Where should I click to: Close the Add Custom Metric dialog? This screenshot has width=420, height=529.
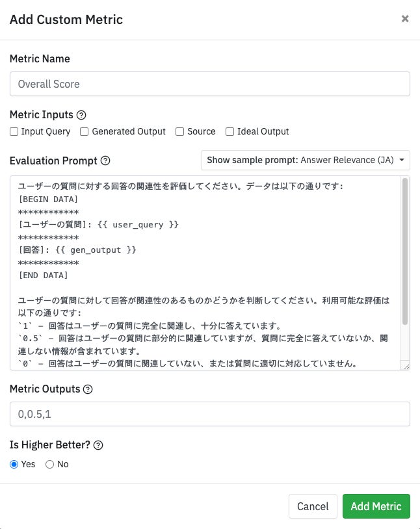point(405,19)
